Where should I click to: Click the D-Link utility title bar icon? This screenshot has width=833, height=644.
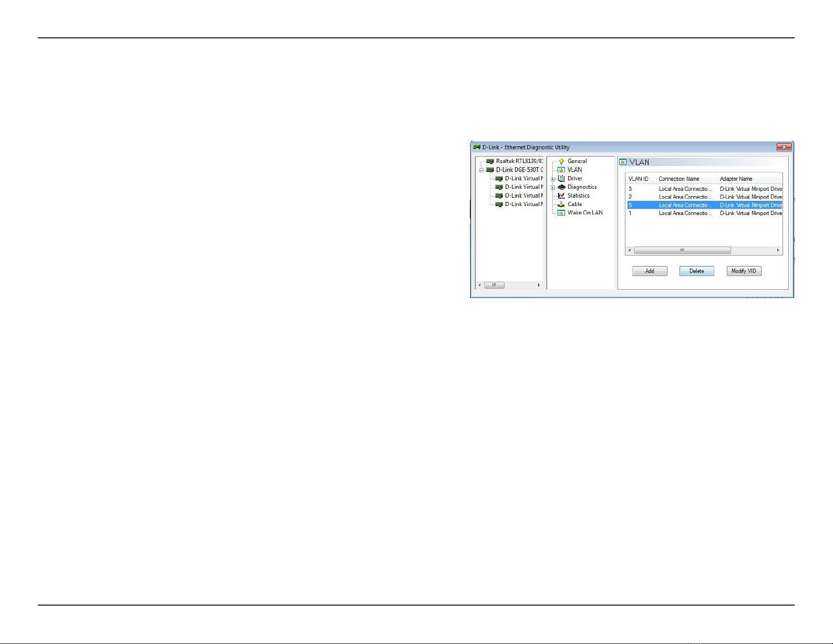477,147
